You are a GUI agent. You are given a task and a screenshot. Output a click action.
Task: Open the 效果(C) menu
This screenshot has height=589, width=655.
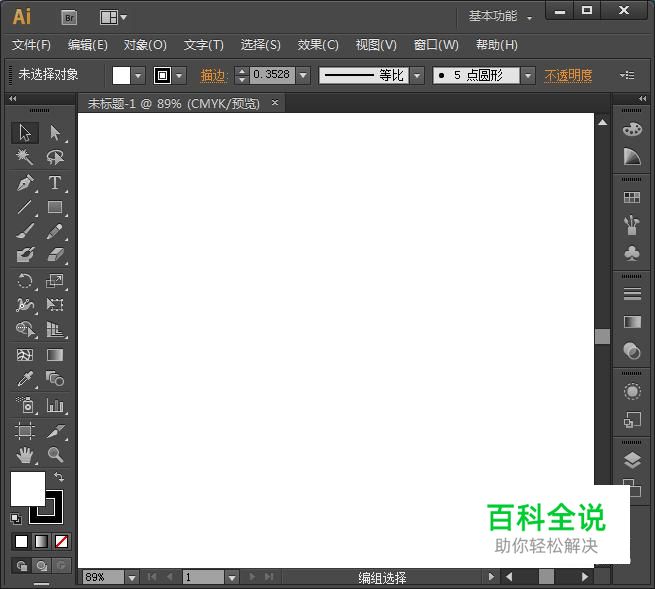[x=318, y=45]
